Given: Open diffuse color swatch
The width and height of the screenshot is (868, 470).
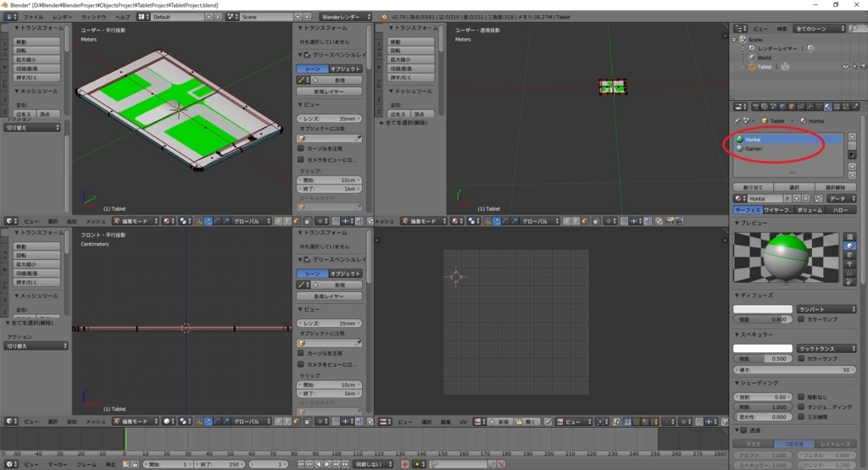Looking at the screenshot, I should tap(763, 309).
